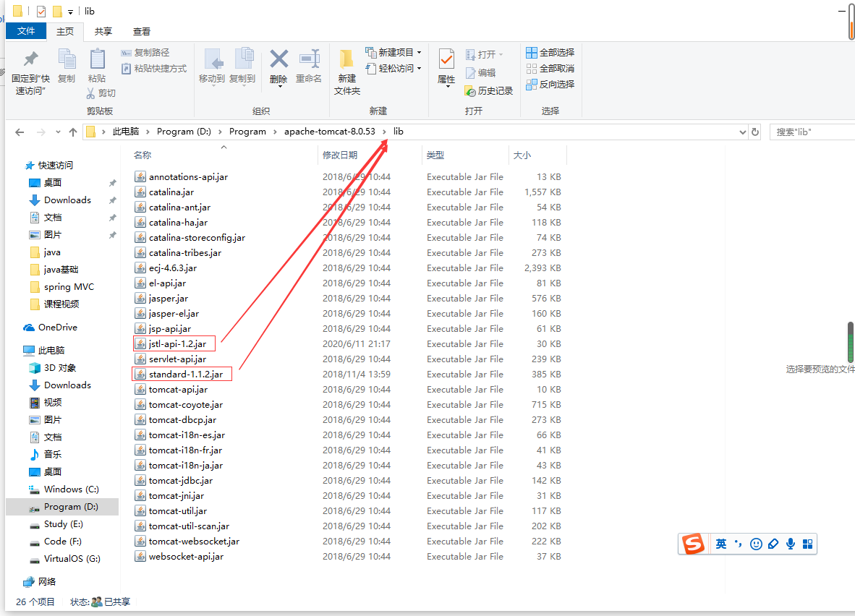
Task: Click the Sogou skin brush icon
Action: [773, 544]
